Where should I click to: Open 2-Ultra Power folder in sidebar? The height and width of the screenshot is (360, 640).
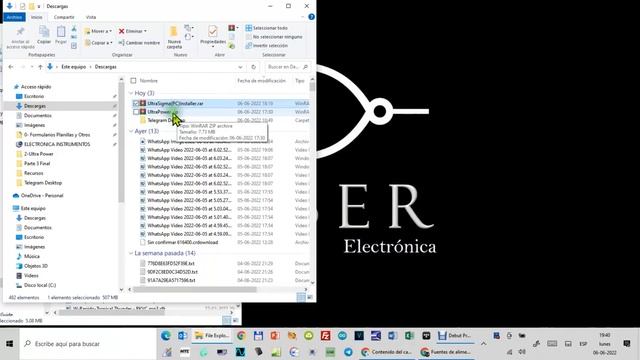click(38, 154)
